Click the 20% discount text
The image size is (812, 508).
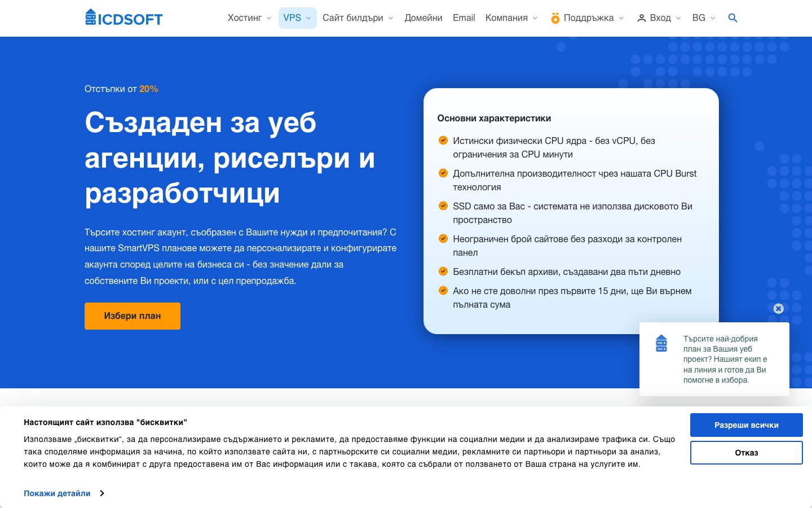(x=148, y=89)
